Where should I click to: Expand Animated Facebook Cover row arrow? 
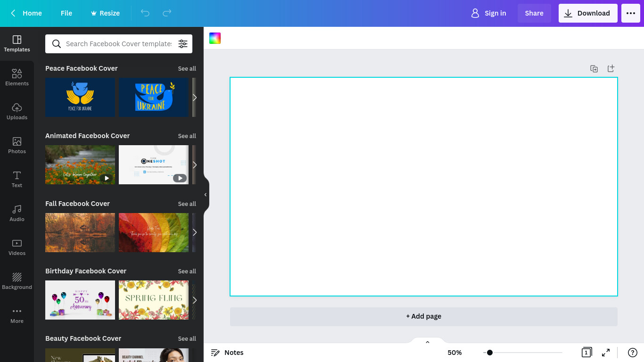tap(194, 165)
